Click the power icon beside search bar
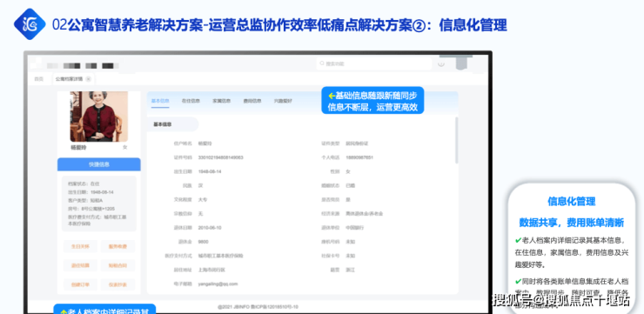 click(x=441, y=63)
